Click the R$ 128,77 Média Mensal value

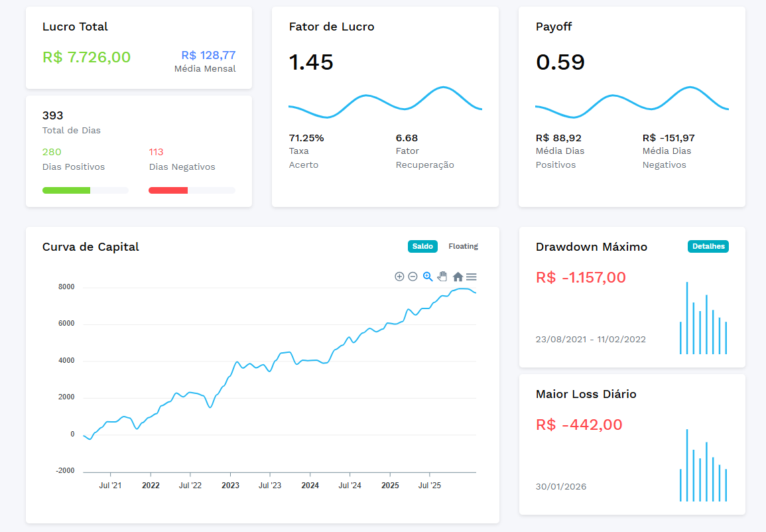click(x=208, y=56)
